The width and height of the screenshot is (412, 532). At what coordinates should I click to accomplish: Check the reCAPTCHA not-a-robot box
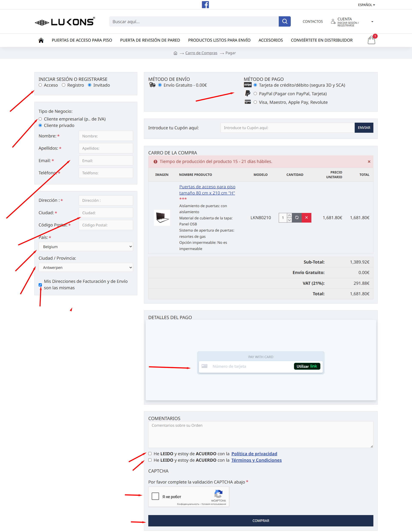(155, 496)
